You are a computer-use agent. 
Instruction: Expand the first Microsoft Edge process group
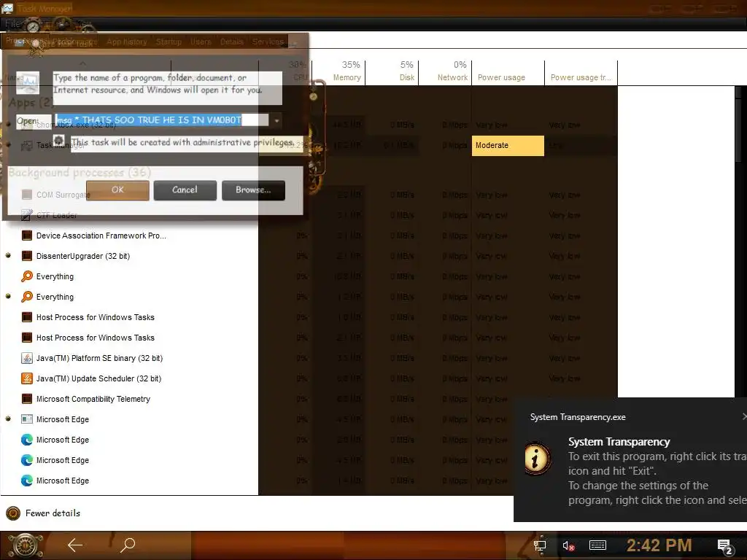coord(8,419)
